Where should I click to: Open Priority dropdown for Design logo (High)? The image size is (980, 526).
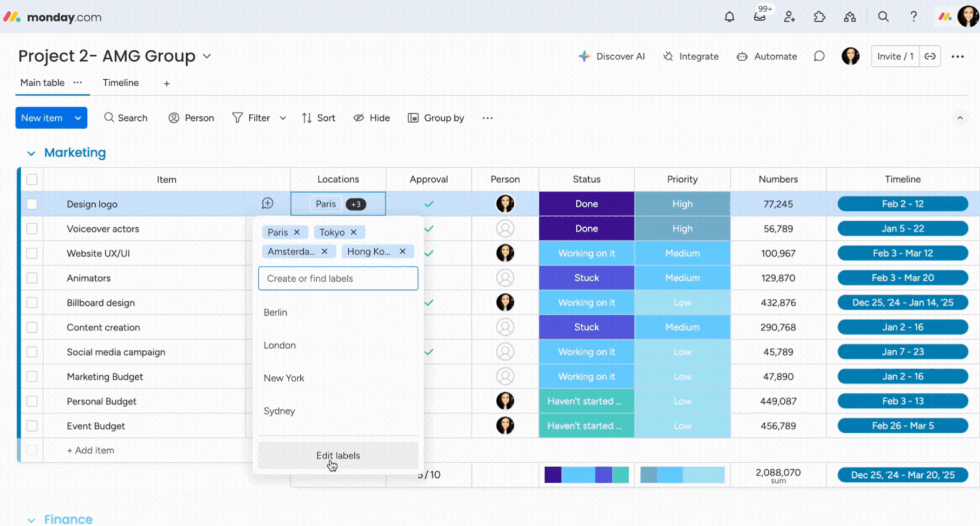tap(682, 204)
